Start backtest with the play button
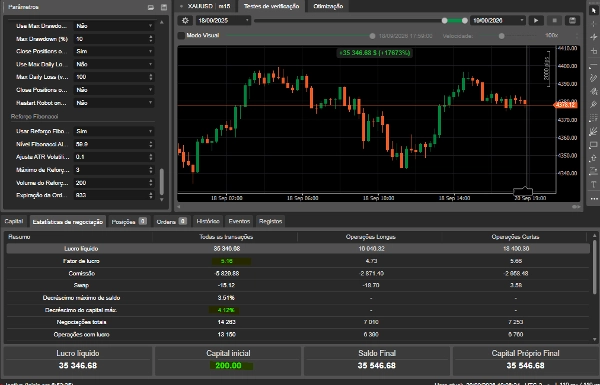Screen dimensions: 600x385 coord(536,20)
